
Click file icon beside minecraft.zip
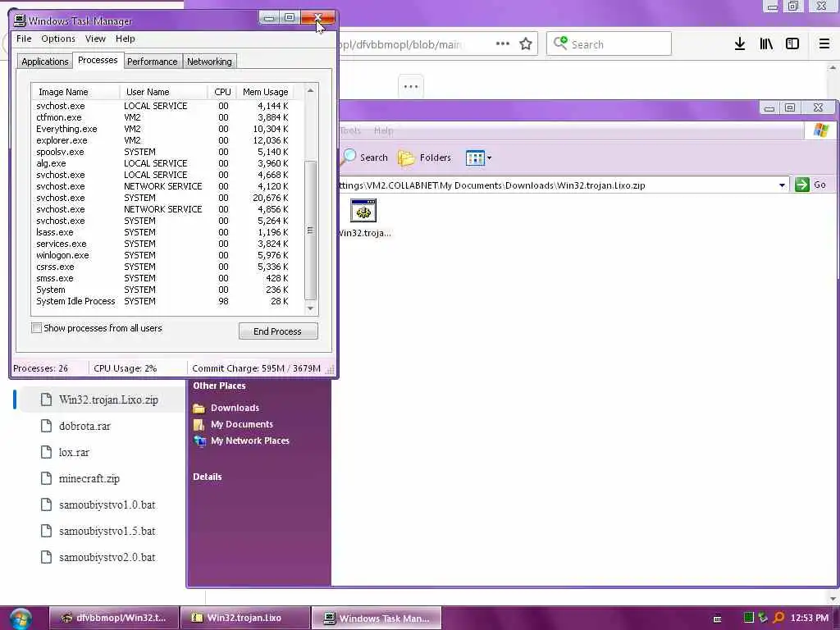47,478
